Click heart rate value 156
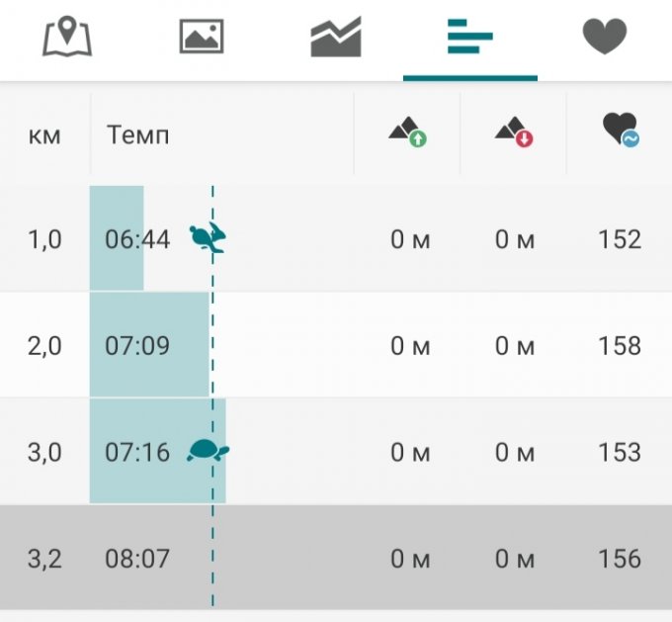 (620, 559)
